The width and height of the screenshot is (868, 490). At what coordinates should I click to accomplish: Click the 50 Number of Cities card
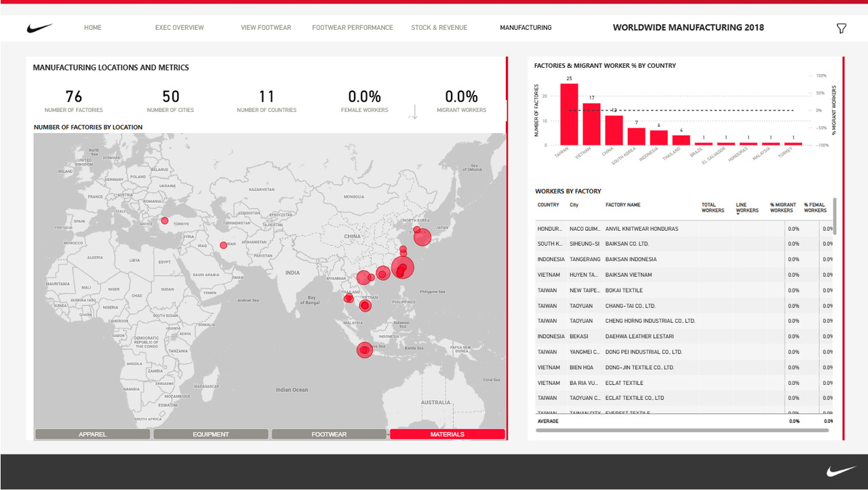[x=171, y=100]
